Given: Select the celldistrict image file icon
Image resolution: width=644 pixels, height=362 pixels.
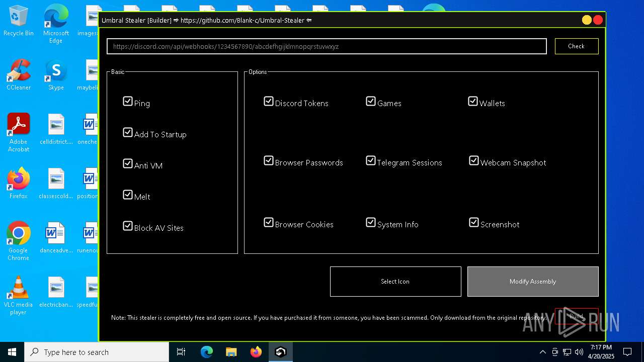Looking at the screenshot, I should [x=56, y=129].
